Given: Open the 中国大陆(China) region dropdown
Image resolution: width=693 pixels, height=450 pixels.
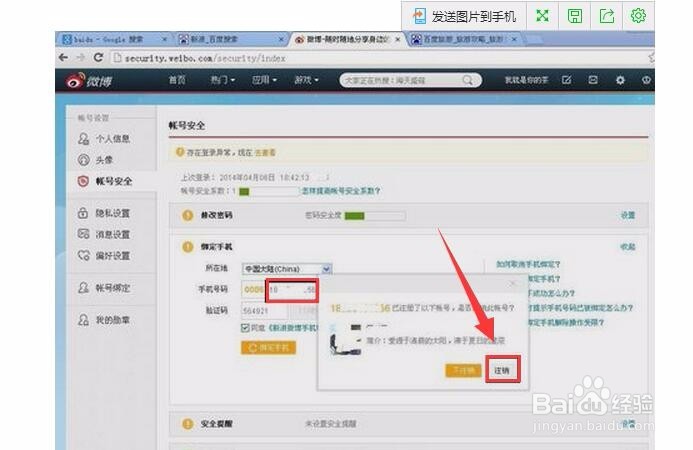Looking at the screenshot, I should (287, 269).
